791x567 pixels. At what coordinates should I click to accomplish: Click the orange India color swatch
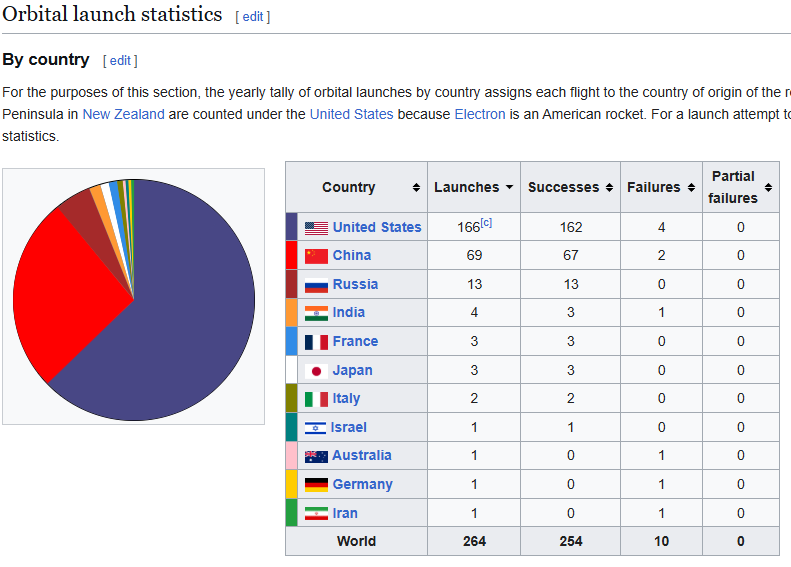pyautogui.click(x=292, y=313)
